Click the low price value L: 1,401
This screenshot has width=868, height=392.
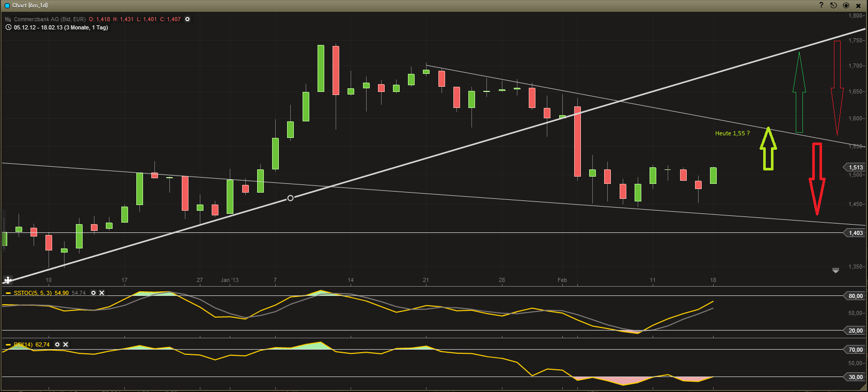tap(147, 19)
